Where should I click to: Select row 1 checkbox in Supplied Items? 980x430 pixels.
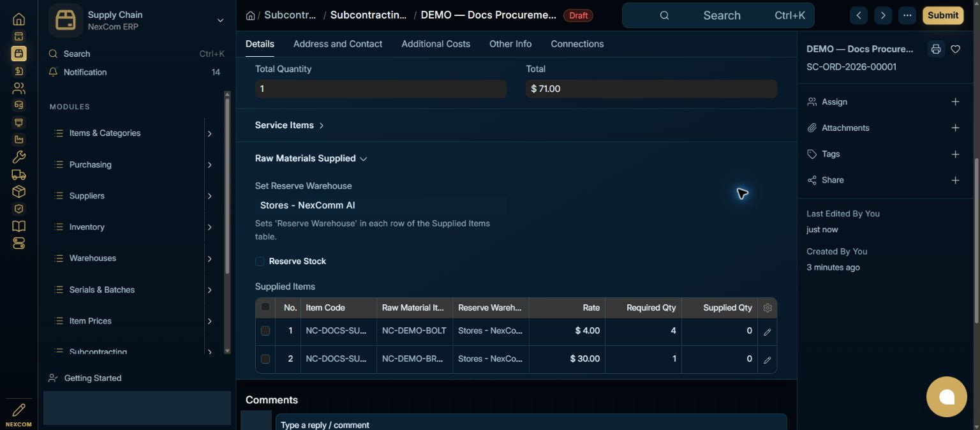point(265,331)
